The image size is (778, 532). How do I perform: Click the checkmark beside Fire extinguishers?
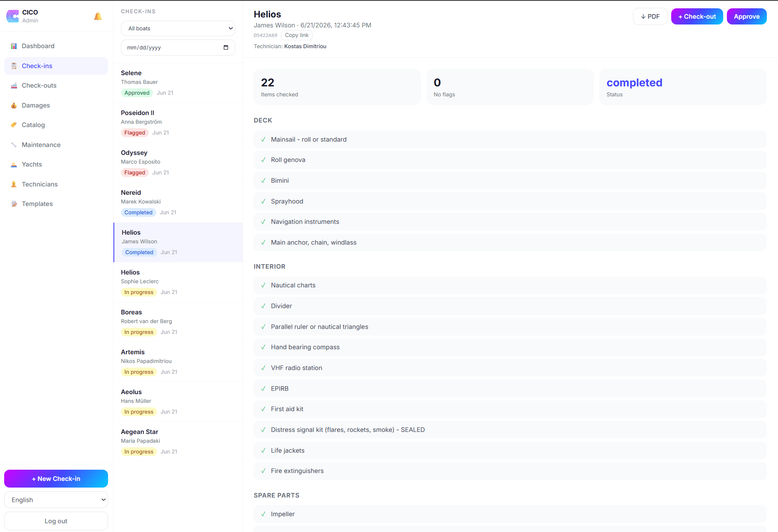click(263, 471)
